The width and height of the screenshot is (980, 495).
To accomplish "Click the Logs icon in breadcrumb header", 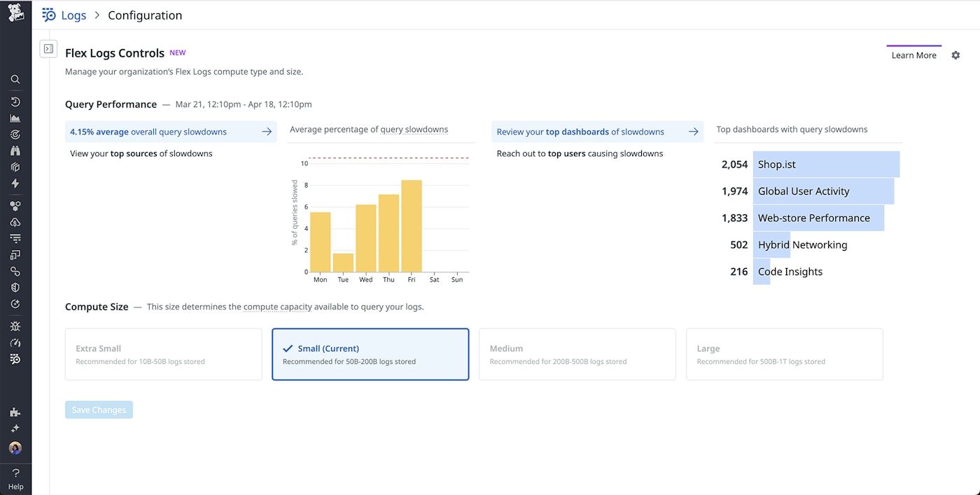I will click(x=48, y=15).
